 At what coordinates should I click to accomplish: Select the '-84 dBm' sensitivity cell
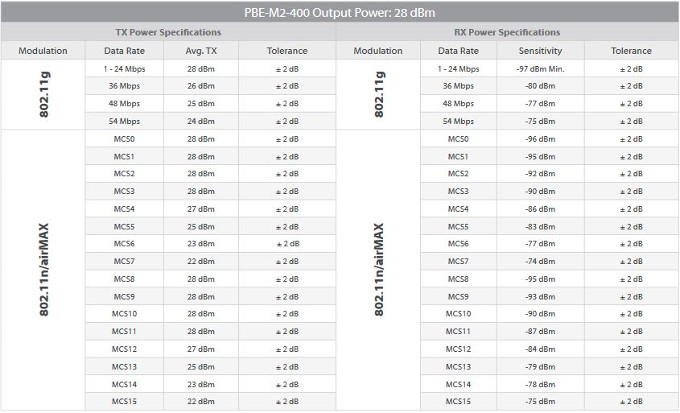540,349
